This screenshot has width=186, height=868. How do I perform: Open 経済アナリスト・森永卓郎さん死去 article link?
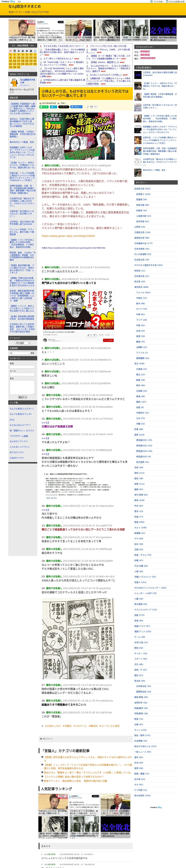(x=76, y=781)
